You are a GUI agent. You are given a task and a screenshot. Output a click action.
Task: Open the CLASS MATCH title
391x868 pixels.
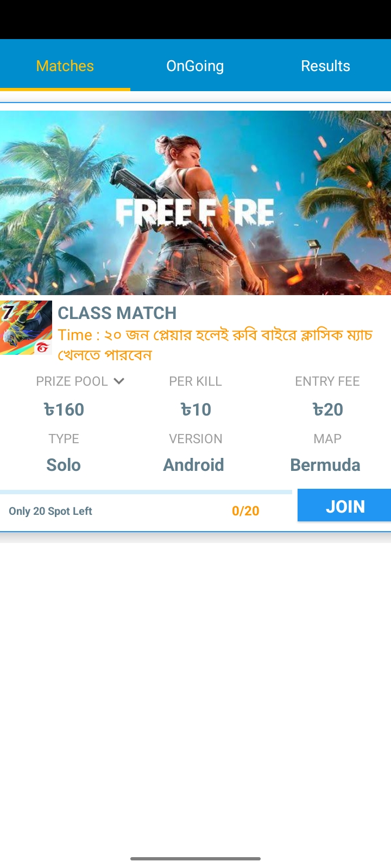[117, 313]
